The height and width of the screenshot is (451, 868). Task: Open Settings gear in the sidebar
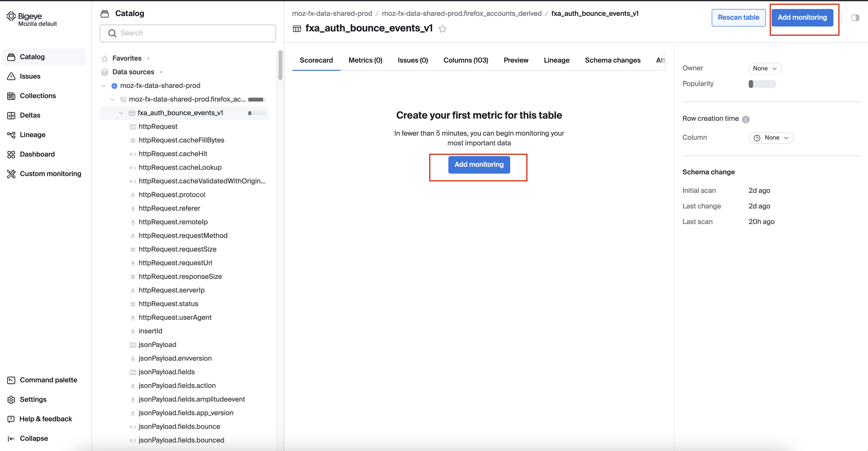[11, 399]
